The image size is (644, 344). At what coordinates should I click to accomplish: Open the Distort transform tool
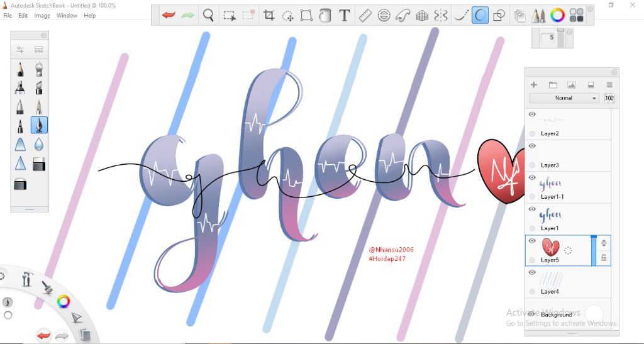pos(306,16)
